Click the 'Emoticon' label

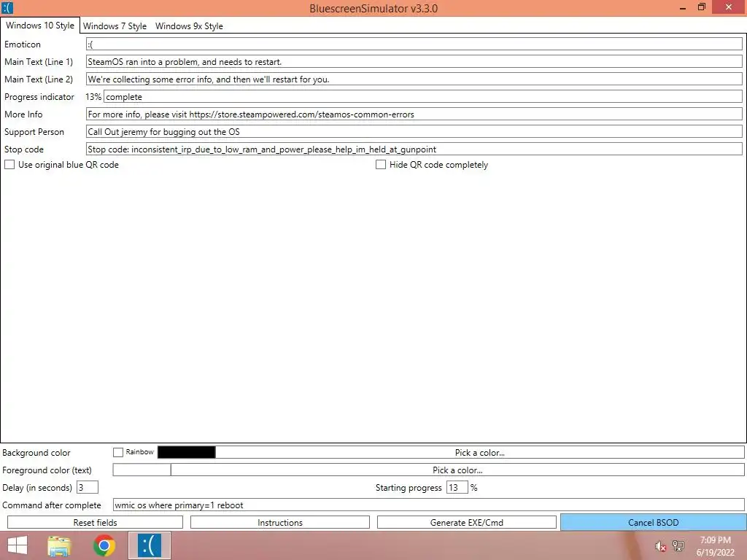click(x=23, y=44)
